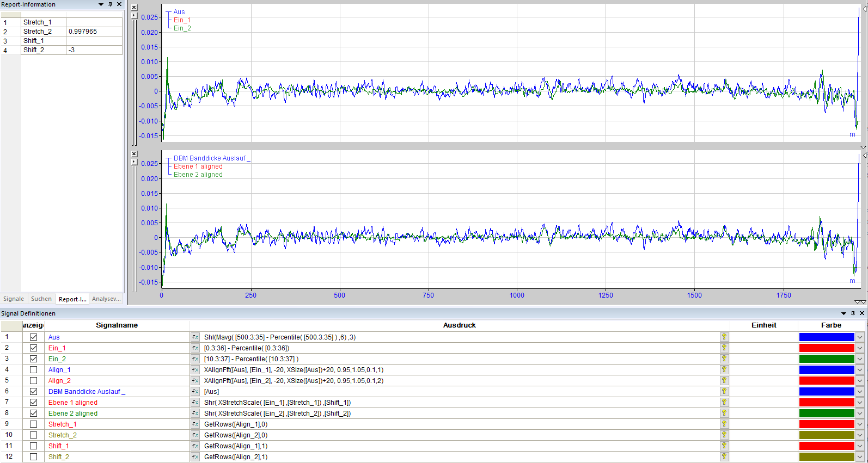Open the fx expression builder for Shift_2
Screen dimensions: 868x463
195,457
